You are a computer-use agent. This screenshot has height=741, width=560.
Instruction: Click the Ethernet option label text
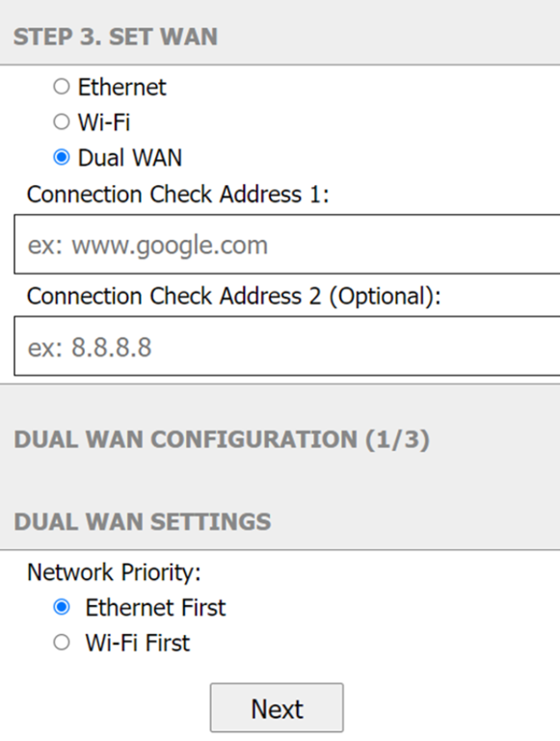pos(121,88)
